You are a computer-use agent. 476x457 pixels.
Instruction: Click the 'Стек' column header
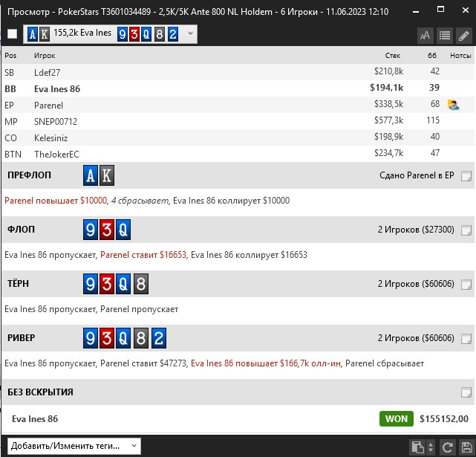point(393,56)
